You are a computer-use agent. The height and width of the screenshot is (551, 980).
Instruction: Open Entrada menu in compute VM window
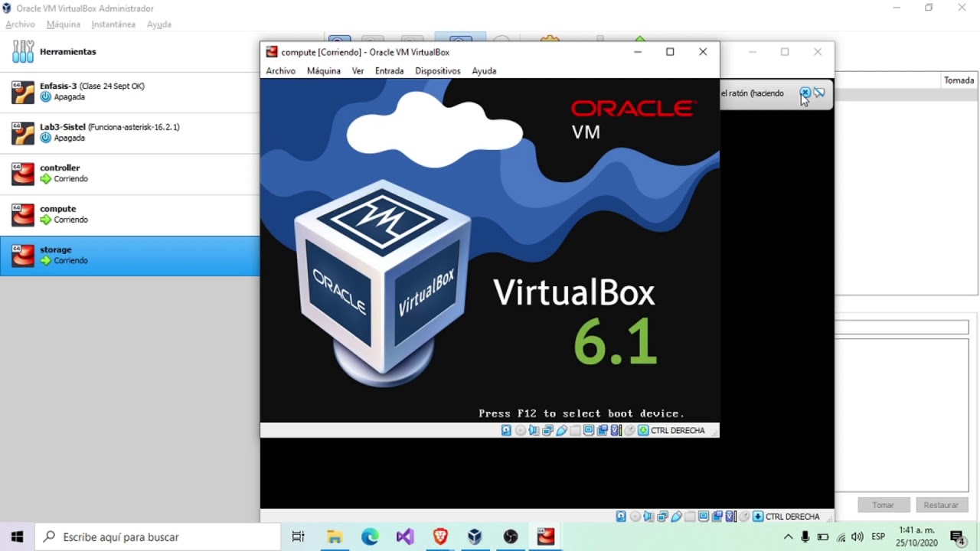389,70
